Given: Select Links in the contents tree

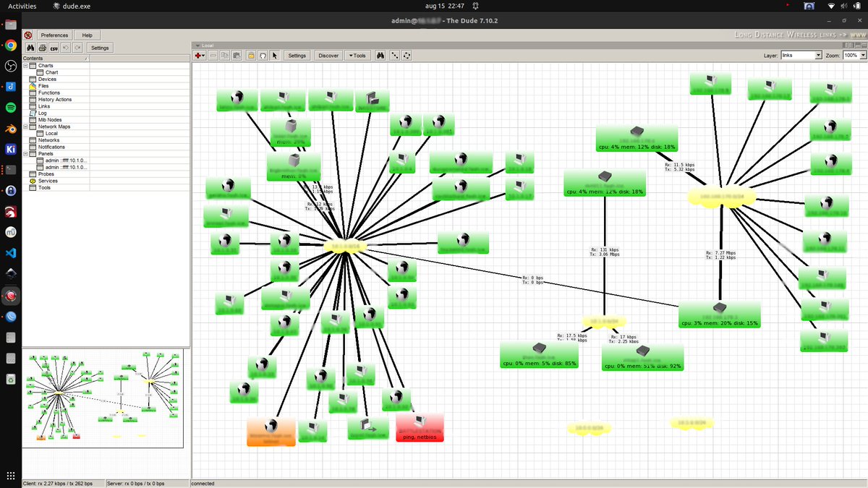Looking at the screenshot, I should click(44, 106).
